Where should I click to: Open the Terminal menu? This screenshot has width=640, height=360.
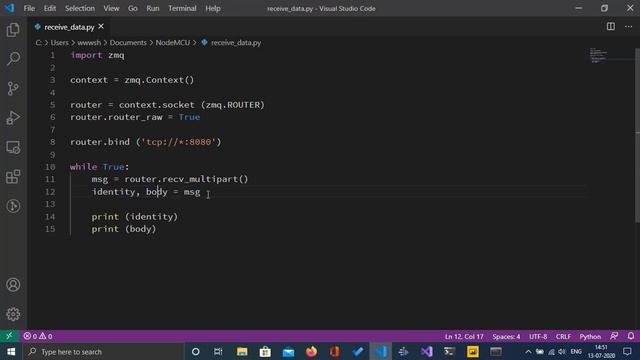point(182,8)
